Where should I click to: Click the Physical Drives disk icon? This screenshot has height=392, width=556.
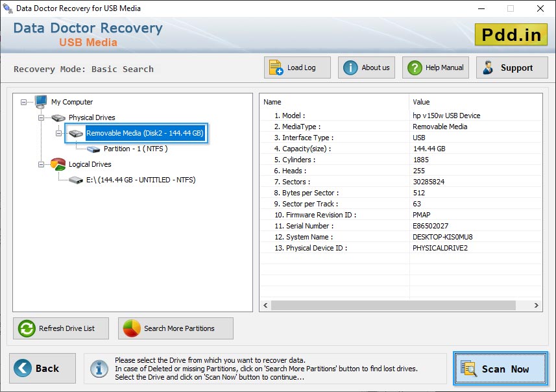tap(58, 117)
